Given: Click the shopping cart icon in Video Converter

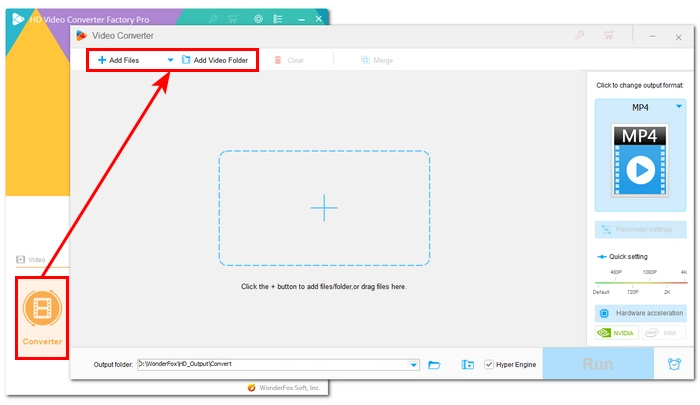Looking at the screenshot, I should point(609,35).
